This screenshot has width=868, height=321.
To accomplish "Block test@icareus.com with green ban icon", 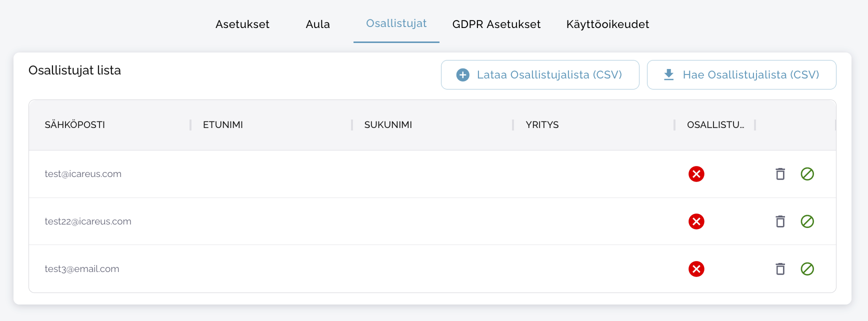I will pyautogui.click(x=807, y=174).
